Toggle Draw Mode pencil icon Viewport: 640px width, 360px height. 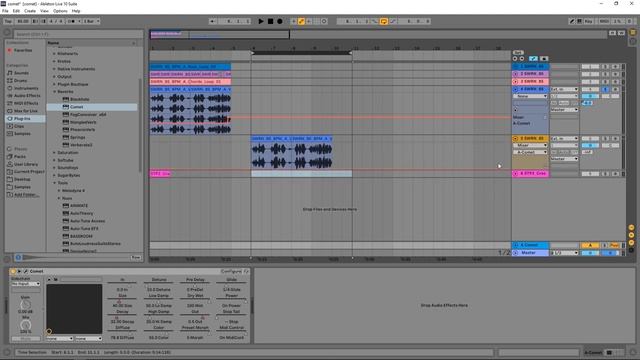572,21
